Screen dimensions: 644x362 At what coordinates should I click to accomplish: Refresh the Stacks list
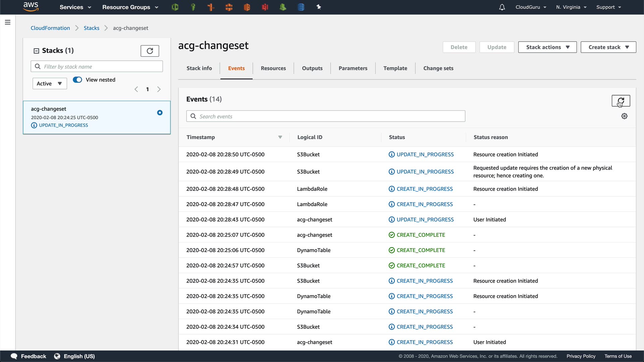click(150, 51)
